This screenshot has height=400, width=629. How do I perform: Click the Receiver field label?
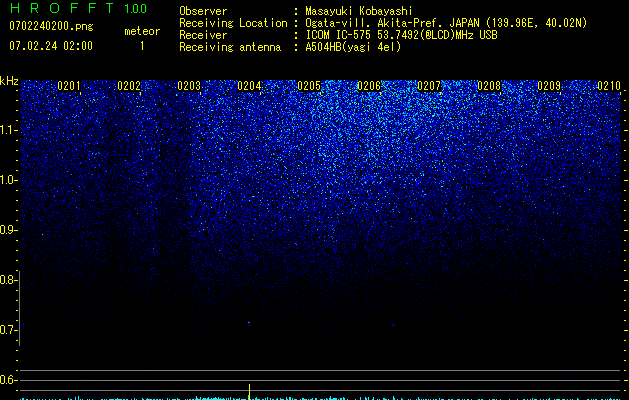(203, 35)
